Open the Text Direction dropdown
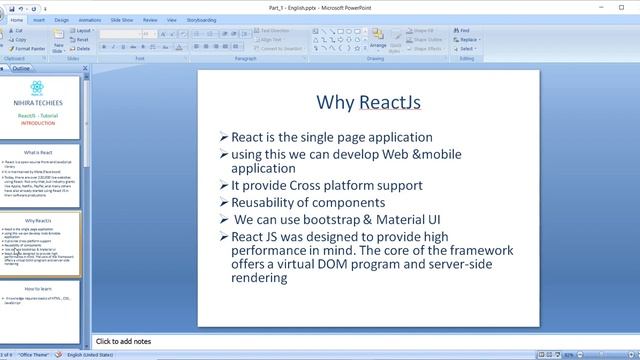Screen dimensions: 640x360 272,31
